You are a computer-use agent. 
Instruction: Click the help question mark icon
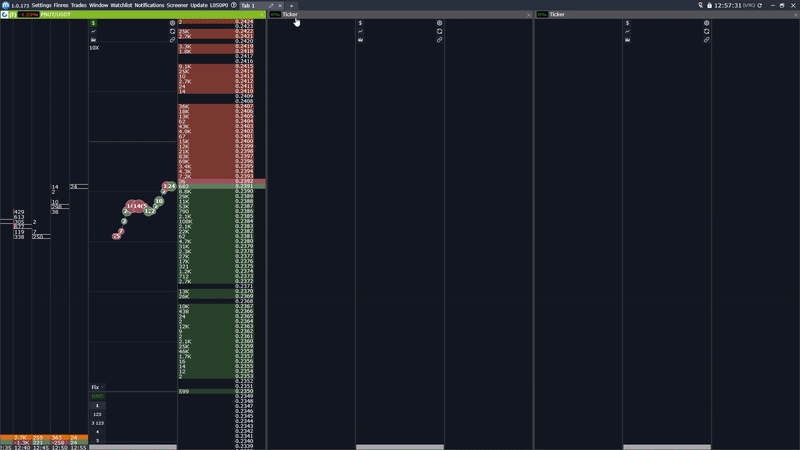[x=234, y=5]
